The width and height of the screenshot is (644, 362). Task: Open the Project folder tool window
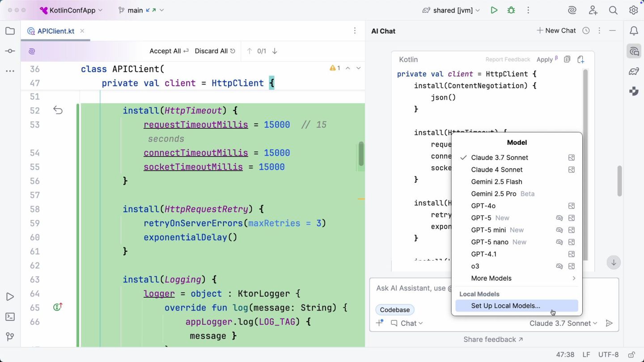[x=10, y=31]
